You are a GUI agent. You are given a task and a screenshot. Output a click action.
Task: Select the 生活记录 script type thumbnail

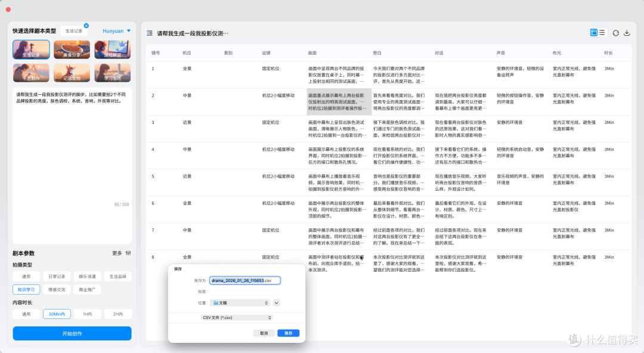coord(31,49)
